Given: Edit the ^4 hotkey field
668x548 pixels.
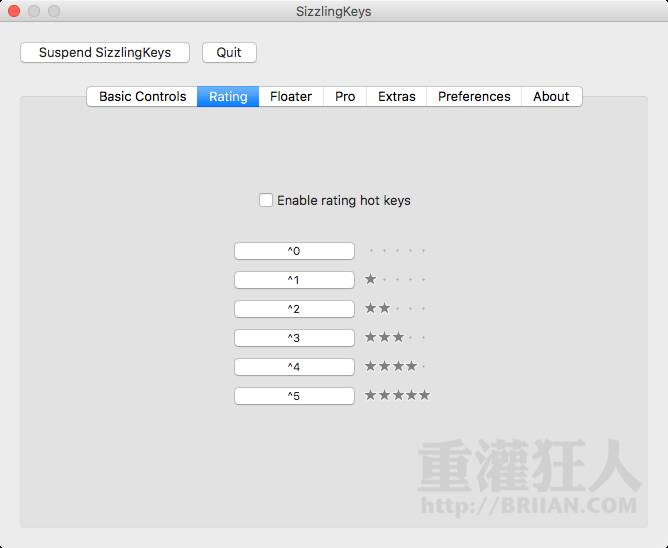Looking at the screenshot, I should click(294, 367).
